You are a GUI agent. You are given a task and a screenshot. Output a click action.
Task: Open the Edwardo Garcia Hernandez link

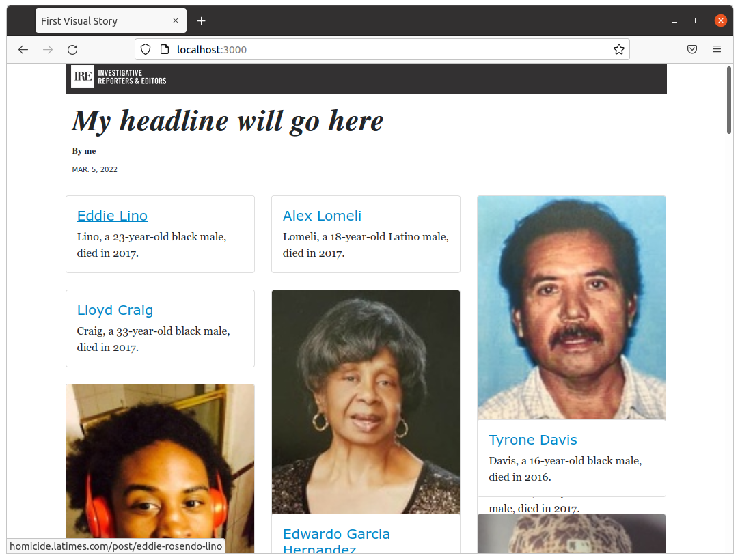click(x=336, y=541)
